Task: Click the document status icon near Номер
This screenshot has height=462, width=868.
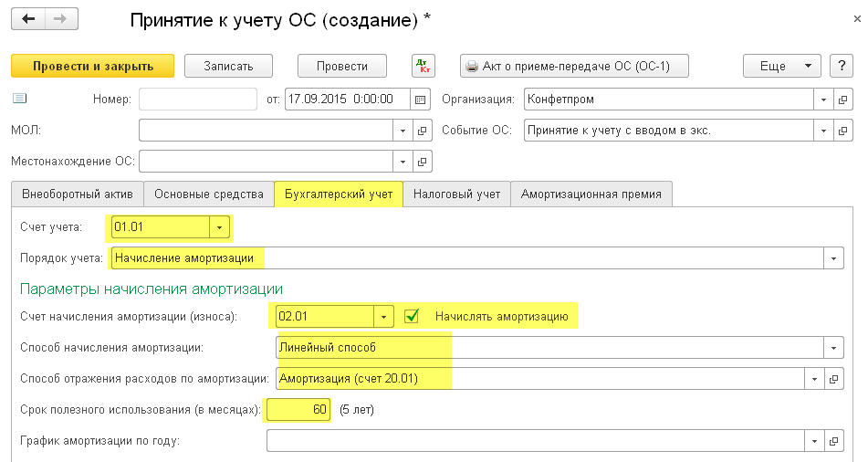Action: pos(20,99)
